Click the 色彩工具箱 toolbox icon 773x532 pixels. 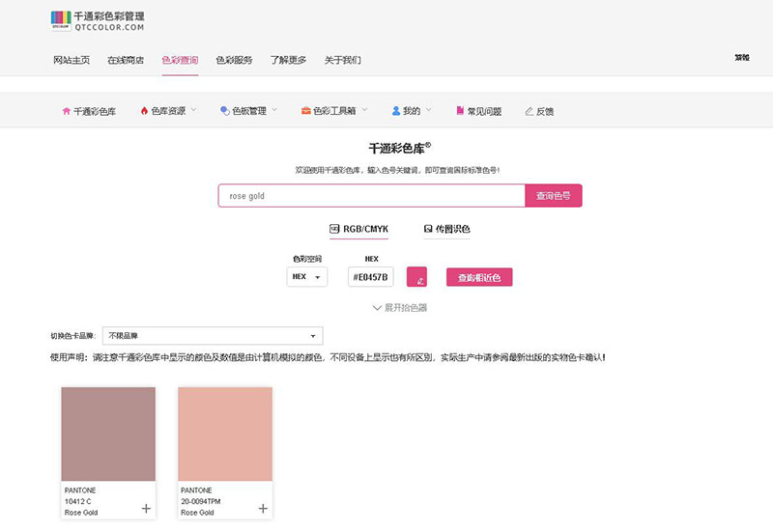click(x=305, y=111)
